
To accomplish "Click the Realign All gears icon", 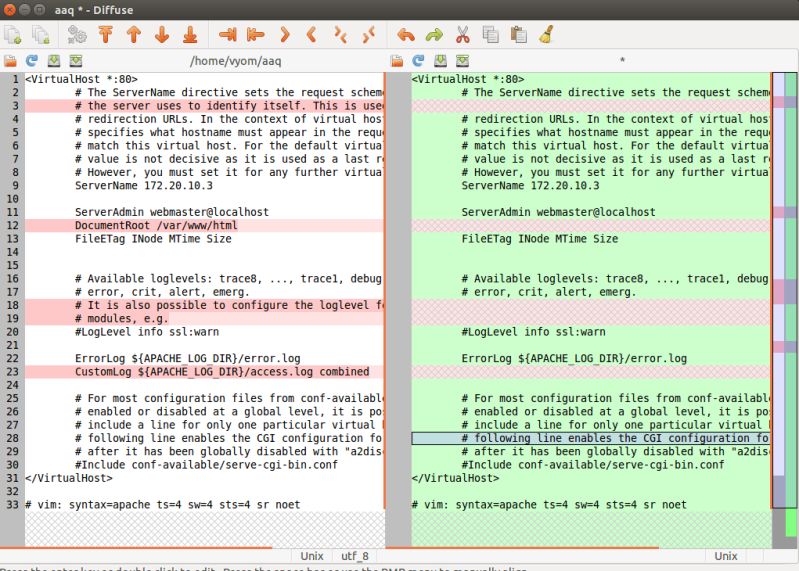I will pyautogui.click(x=77, y=35).
